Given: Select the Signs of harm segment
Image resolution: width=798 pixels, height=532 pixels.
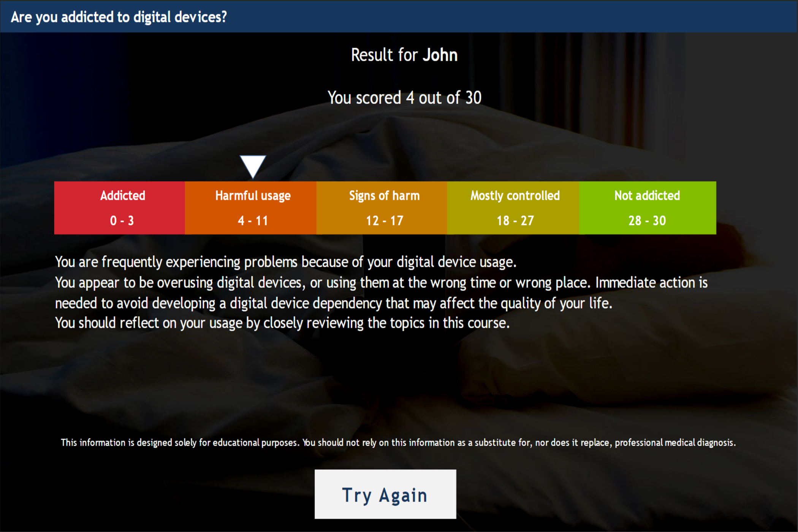Looking at the screenshot, I should pyautogui.click(x=382, y=208).
